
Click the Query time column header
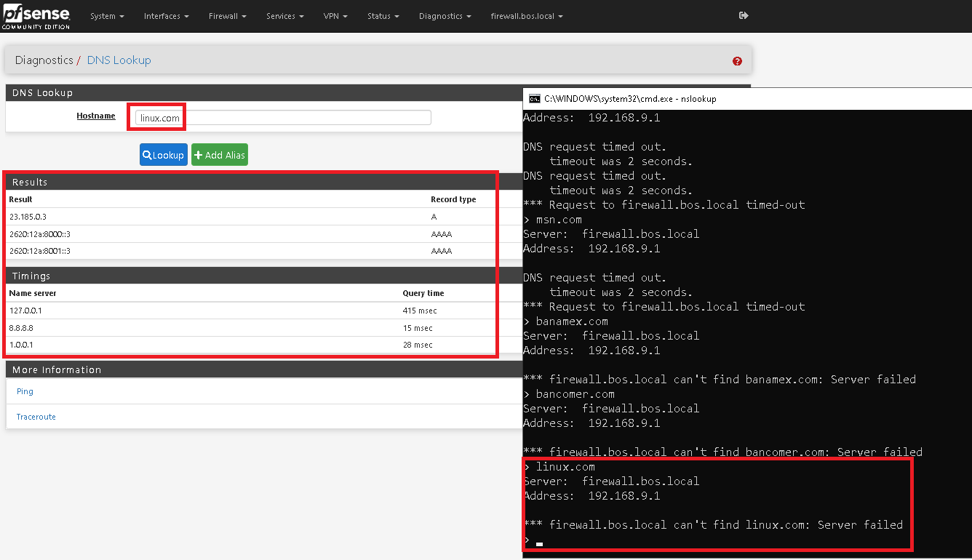(x=423, y=293)
